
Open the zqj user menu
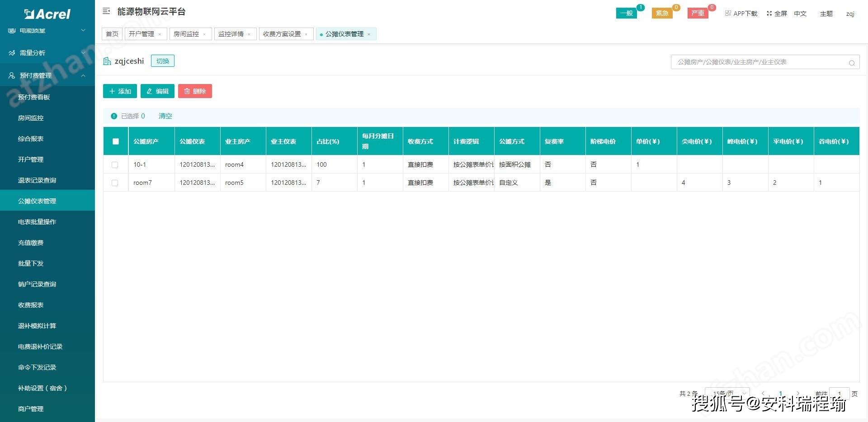point(850,14)
